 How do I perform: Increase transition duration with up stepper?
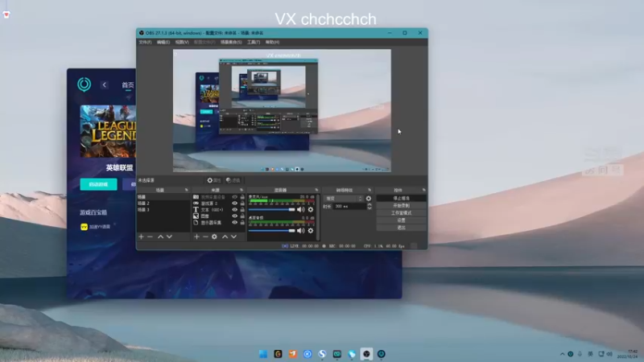[369, 204]
